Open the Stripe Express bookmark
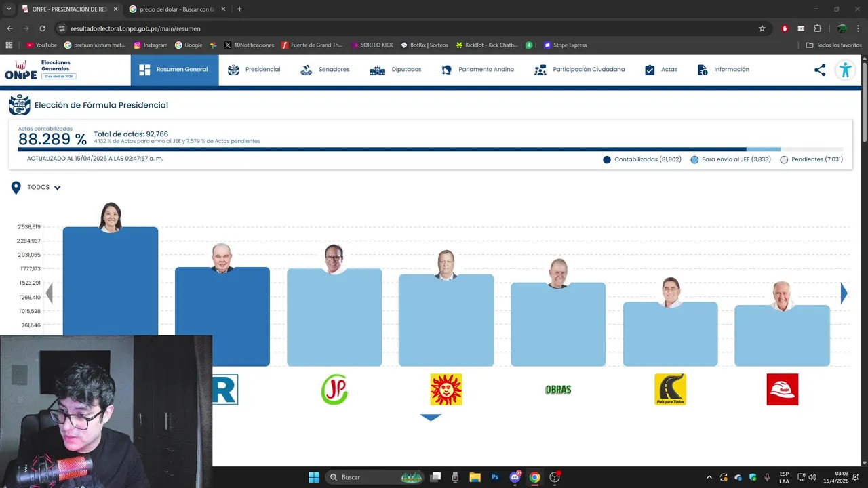This screenshot has width=868, height=488. [565, 45]
